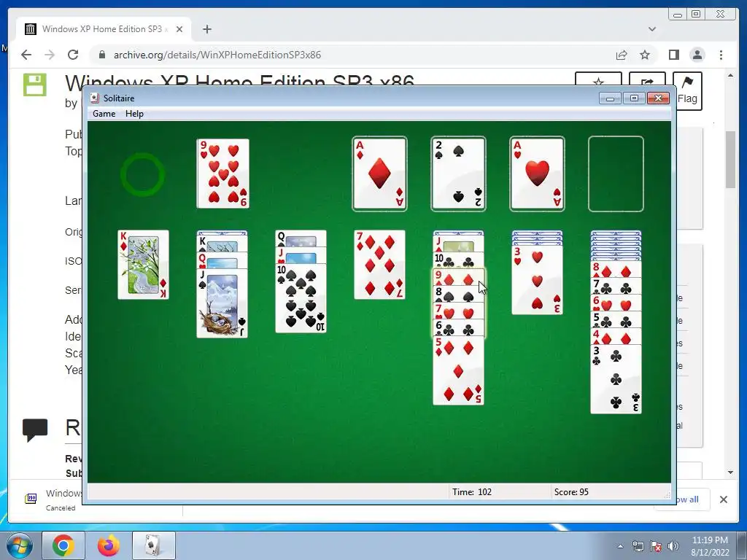Bookmark this page with the star icon
Screen dimensions: 747x560
pos(645,55)
